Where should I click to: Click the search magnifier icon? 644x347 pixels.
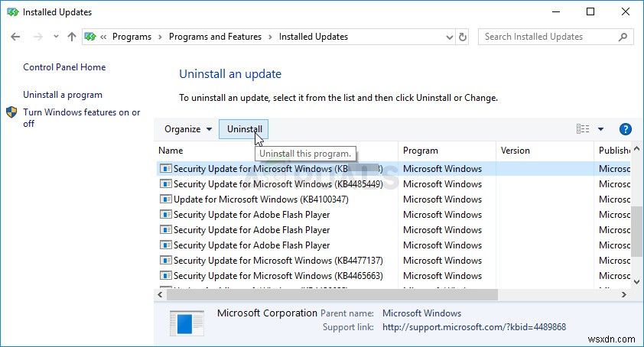click(623, 37)
